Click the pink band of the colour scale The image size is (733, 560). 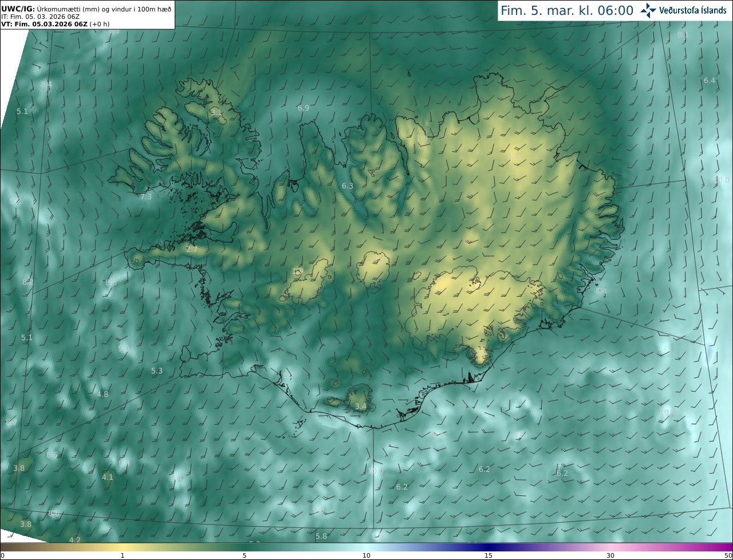coord(610,547)
